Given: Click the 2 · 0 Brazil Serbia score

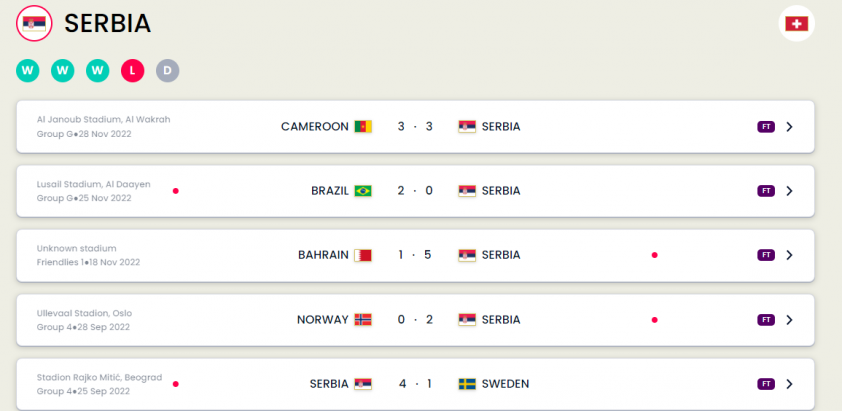Looking at the screenshot, I should pyautogui.click(x=415, y=191).
